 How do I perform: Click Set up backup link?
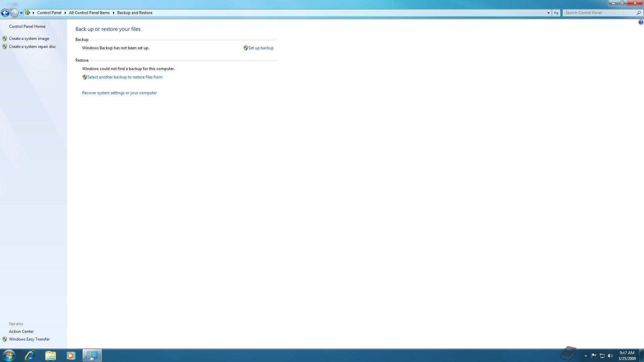coord(261,48)
